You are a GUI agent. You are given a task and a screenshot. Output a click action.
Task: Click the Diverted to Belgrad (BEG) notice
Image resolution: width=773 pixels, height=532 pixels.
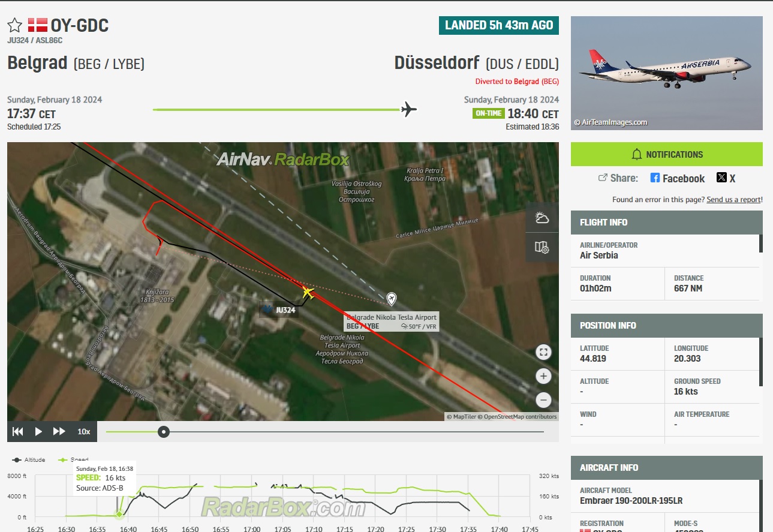[517, 81]
